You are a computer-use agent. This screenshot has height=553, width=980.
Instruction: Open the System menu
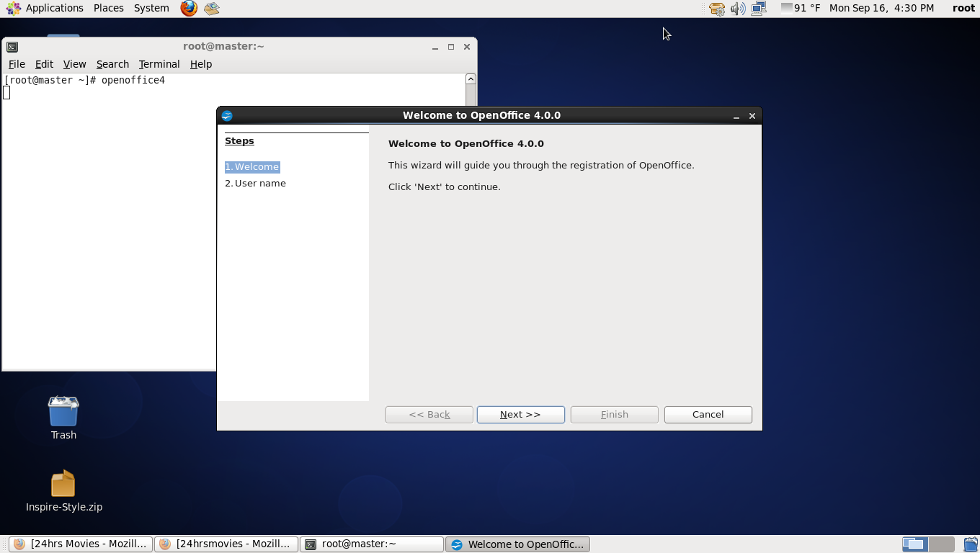151,9
